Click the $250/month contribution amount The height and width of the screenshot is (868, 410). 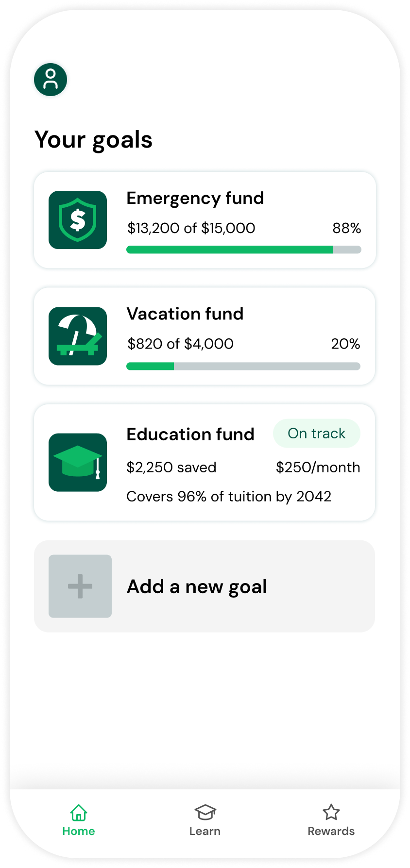pyautogui.click(x=318, y=467)
